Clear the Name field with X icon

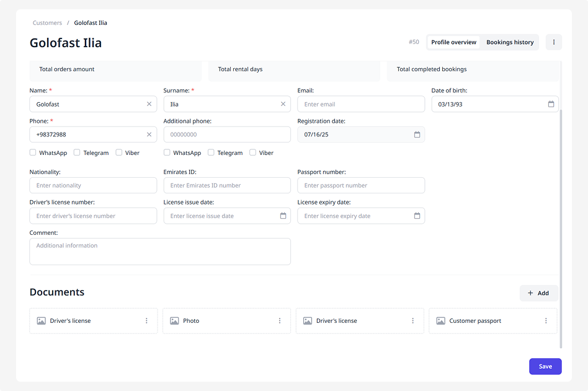click(149, 104)
